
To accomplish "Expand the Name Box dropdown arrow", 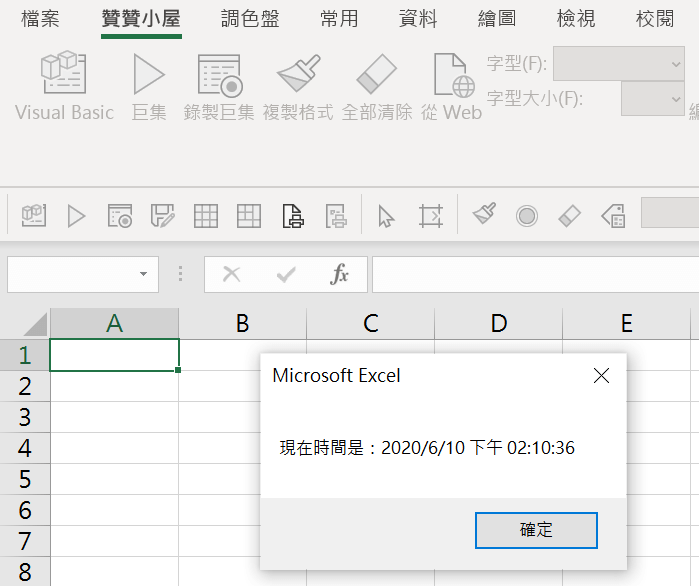I will tap(143, 274).
